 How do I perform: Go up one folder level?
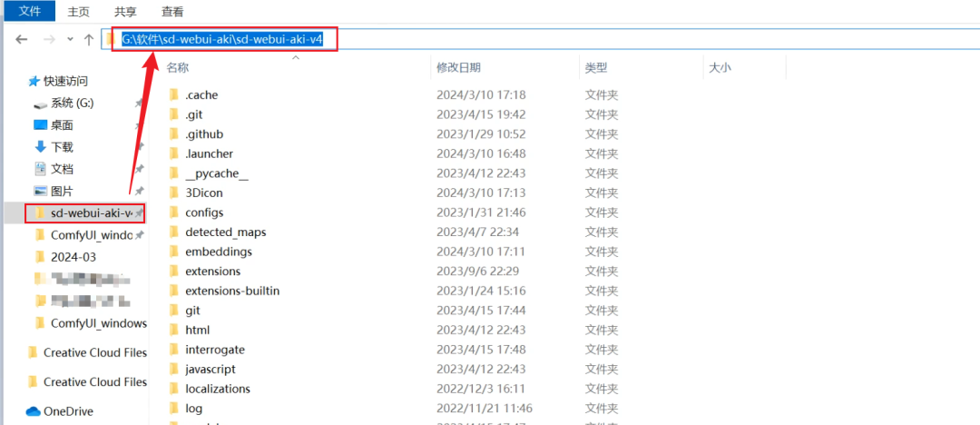[x=89, y=39]
